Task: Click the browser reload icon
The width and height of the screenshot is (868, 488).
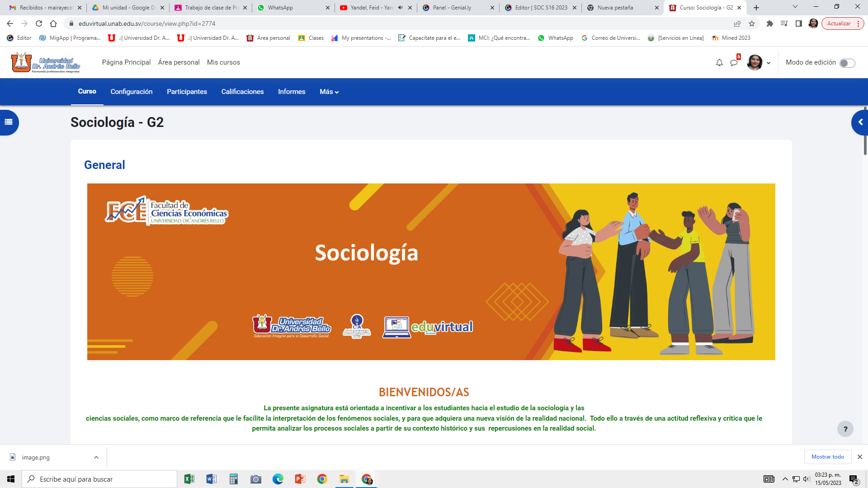Action: coord(39,23)
